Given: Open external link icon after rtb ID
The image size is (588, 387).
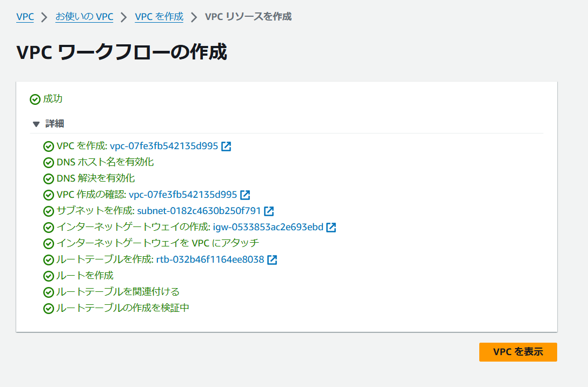Looking at the screenshot, I should coord(272,259).
